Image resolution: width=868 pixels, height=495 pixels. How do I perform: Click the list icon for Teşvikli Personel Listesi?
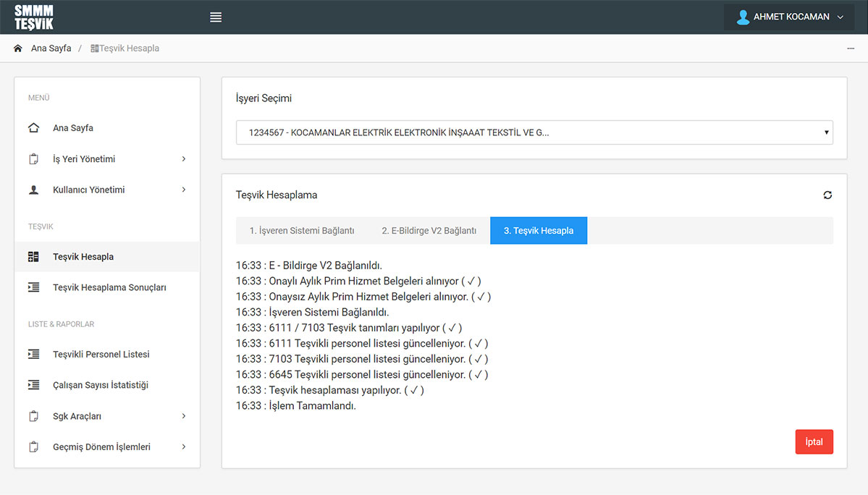(x=33, y=355)
